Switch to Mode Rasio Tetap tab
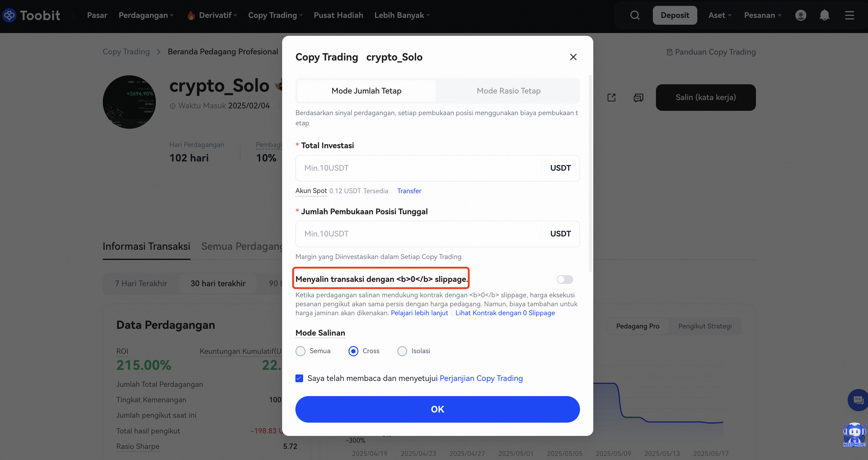868x460 pixels. pyautogui.click(x=508, y=91)
